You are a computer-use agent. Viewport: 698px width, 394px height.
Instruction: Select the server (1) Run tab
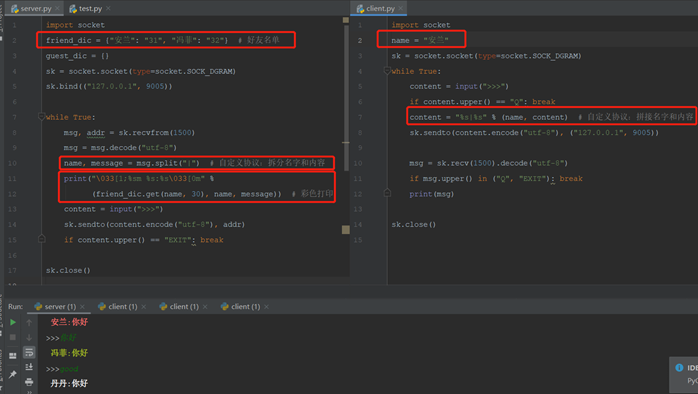coord(60,306)
